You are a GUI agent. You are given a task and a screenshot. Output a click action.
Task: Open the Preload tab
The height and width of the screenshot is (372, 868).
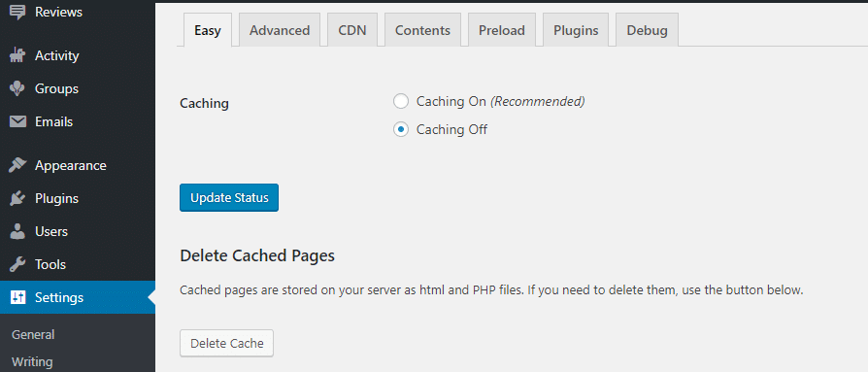coord(502,30)
